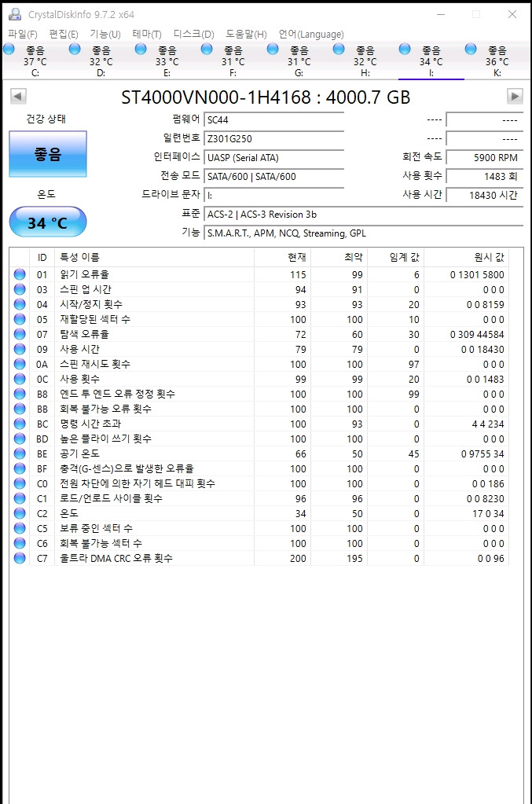The height and width of the screenshot is (804, 532).
Task: Click status icon of row 0C 사용 횟수
Action: click(x=20, y=379)
